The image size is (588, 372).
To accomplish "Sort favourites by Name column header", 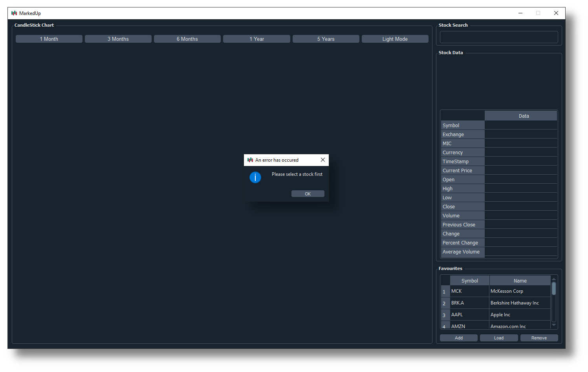I will (x=520, y=281).
